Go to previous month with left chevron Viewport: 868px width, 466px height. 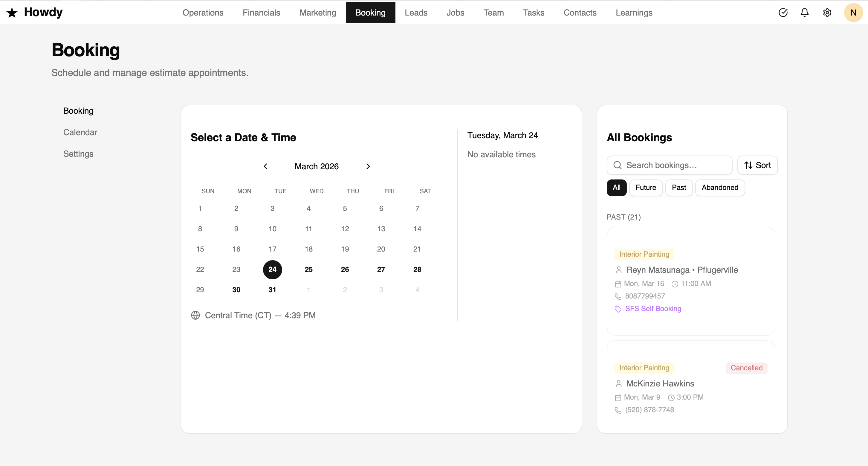tap(265, 166)
